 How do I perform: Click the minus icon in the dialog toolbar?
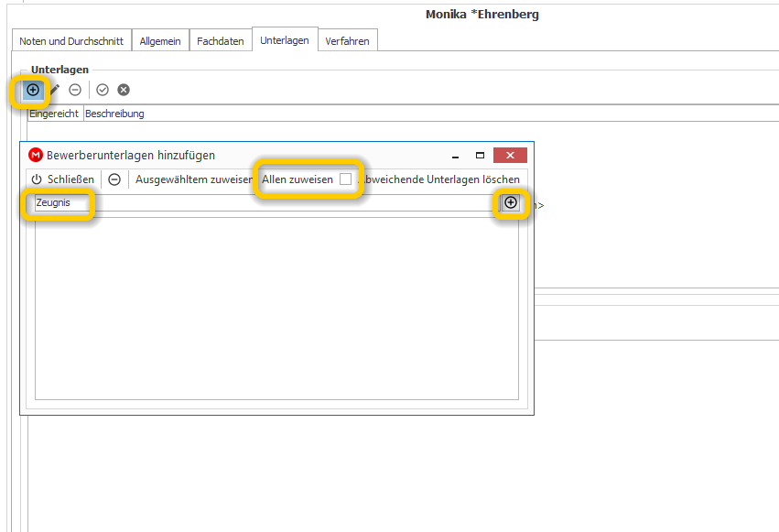pyautogui.click(x=114, y=179)
